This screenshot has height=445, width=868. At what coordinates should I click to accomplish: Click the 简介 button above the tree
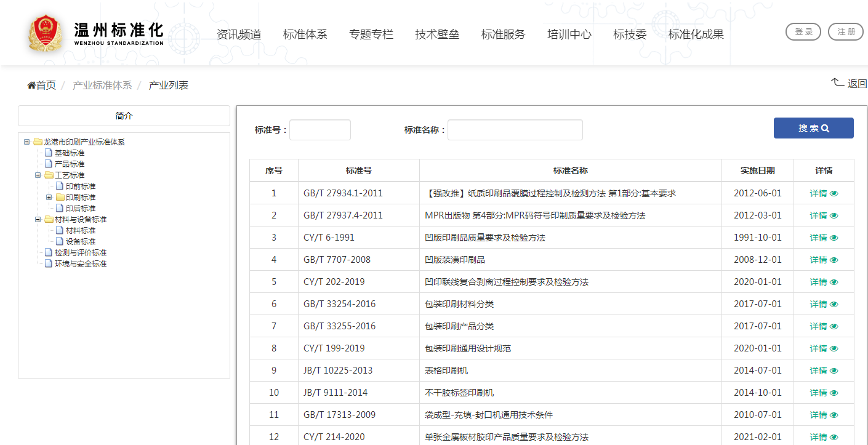pos(124,116)
